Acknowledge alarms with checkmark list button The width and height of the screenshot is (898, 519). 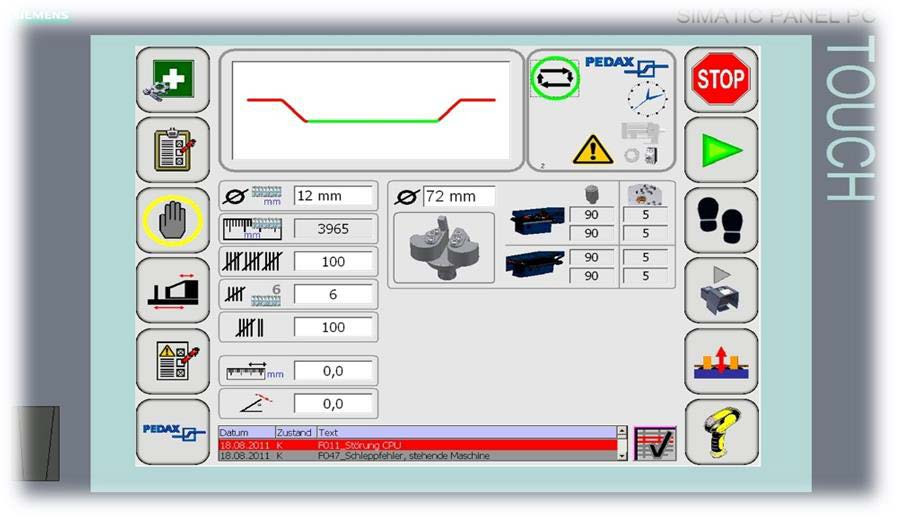click(655, 443)
